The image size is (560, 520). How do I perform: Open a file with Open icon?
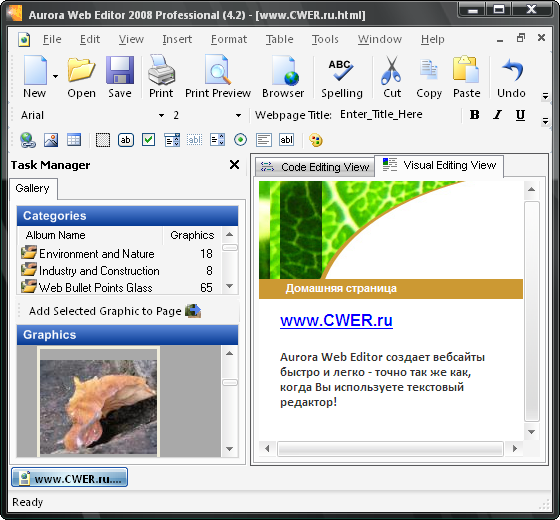coord(81,76)
